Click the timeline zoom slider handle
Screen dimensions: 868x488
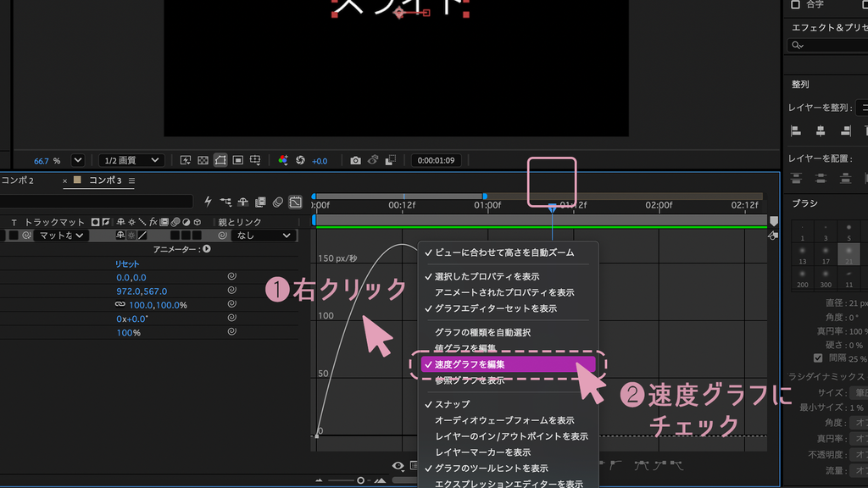(360, 480)
